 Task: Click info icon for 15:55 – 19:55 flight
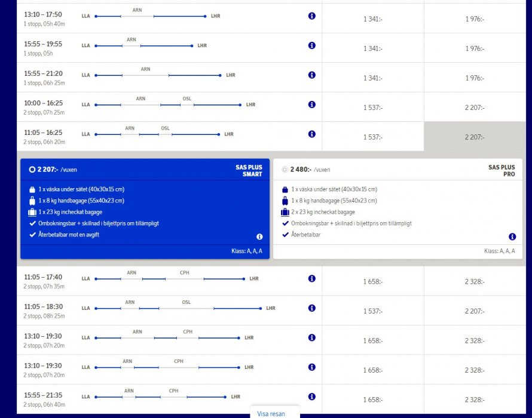tap(311, 45)
